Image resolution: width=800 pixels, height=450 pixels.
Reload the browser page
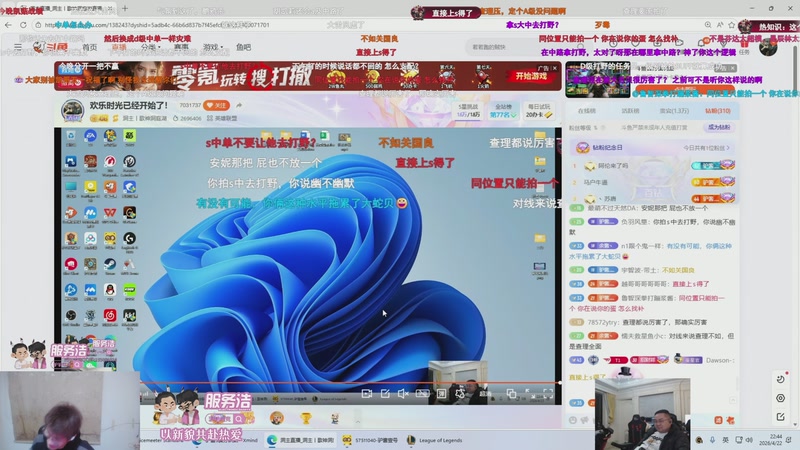tap(23, 24)
